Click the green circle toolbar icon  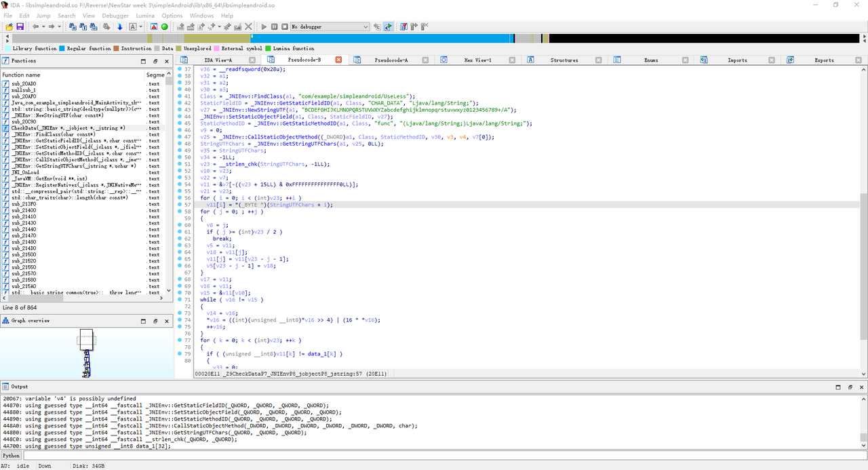(x=164, y=26)
